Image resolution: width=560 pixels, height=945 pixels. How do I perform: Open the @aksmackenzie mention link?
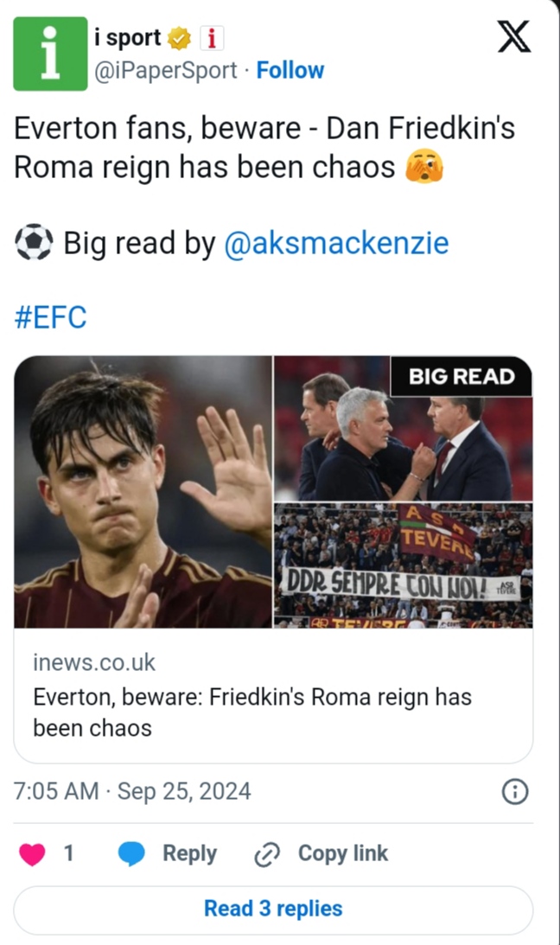(x=336, y=243)
